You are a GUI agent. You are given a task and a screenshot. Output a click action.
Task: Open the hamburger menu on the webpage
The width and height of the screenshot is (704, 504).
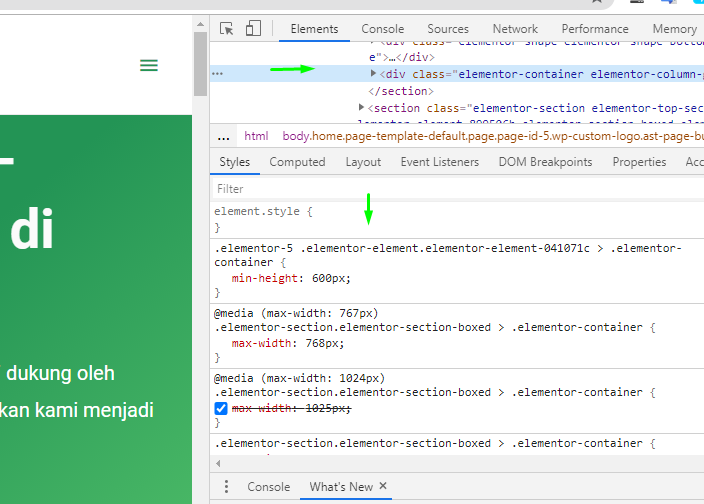click(149, 66)
